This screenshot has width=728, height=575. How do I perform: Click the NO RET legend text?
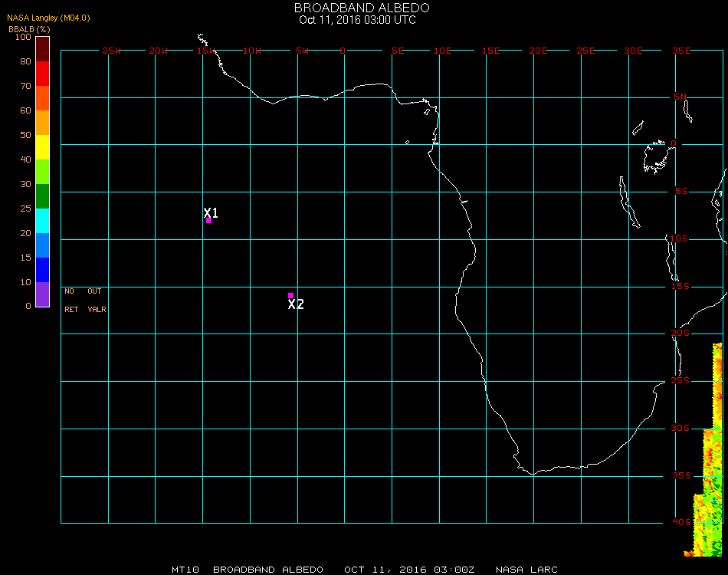[x=71, y=300]
